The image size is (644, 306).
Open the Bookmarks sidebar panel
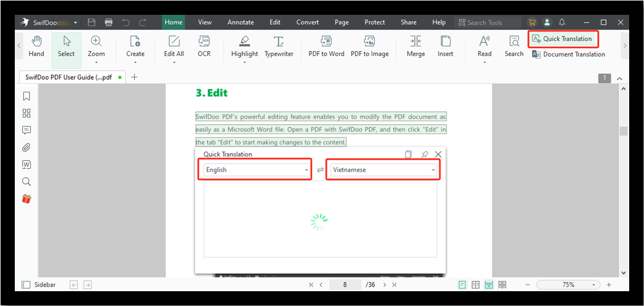tap(26, 96)
